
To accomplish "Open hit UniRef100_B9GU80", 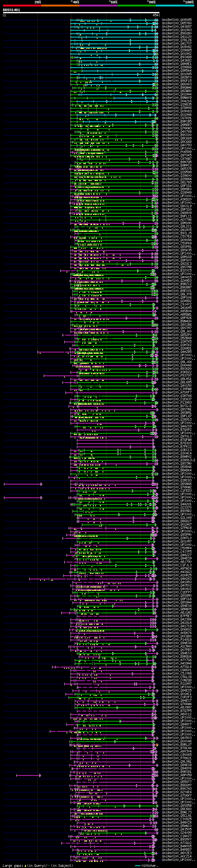I will [x=177, y=33].
